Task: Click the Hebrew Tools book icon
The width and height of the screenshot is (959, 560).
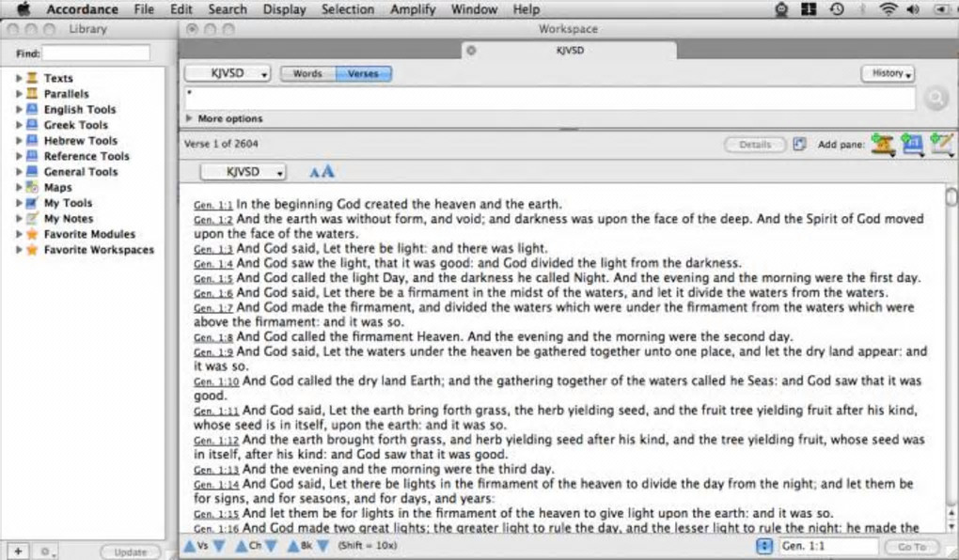Action: (x=32, y=140)
